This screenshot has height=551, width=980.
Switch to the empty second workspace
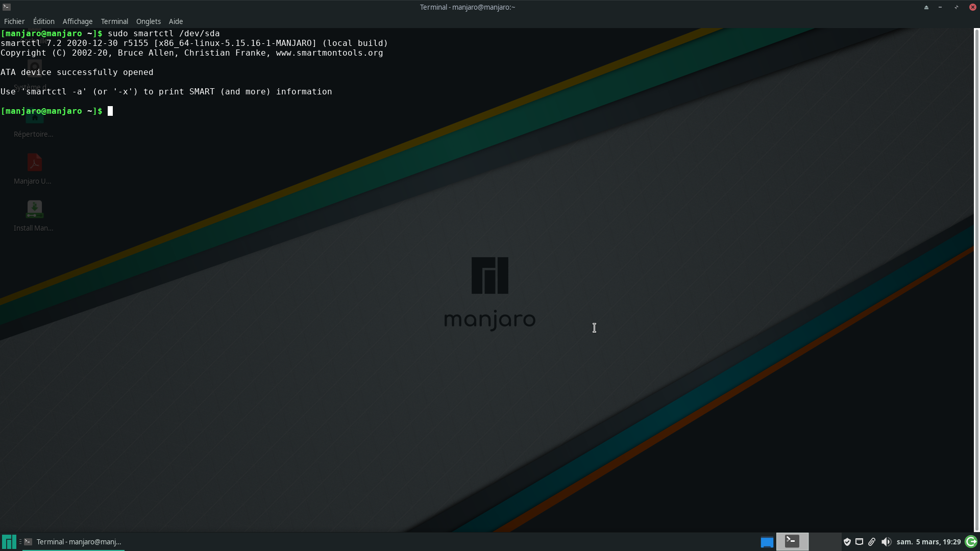[825, 541]
